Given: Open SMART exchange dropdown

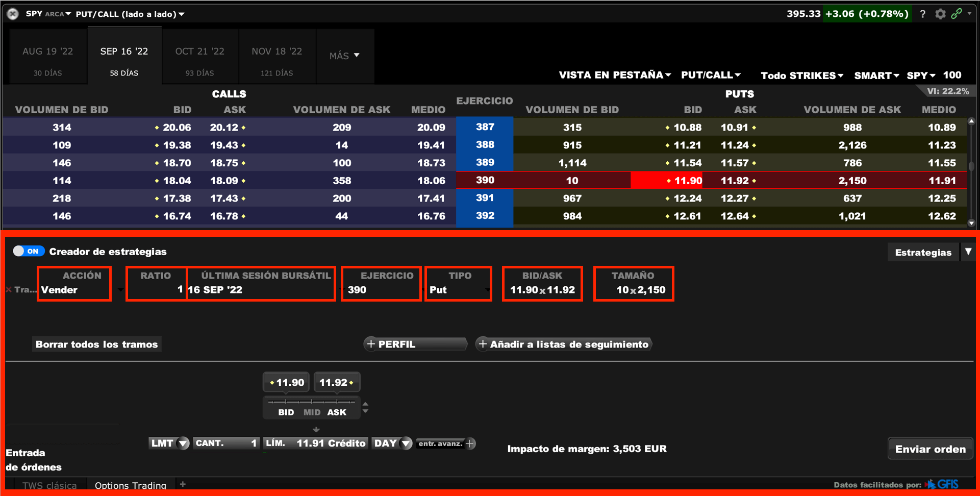Looking at the screenshot, I should [x=876, y=76].
